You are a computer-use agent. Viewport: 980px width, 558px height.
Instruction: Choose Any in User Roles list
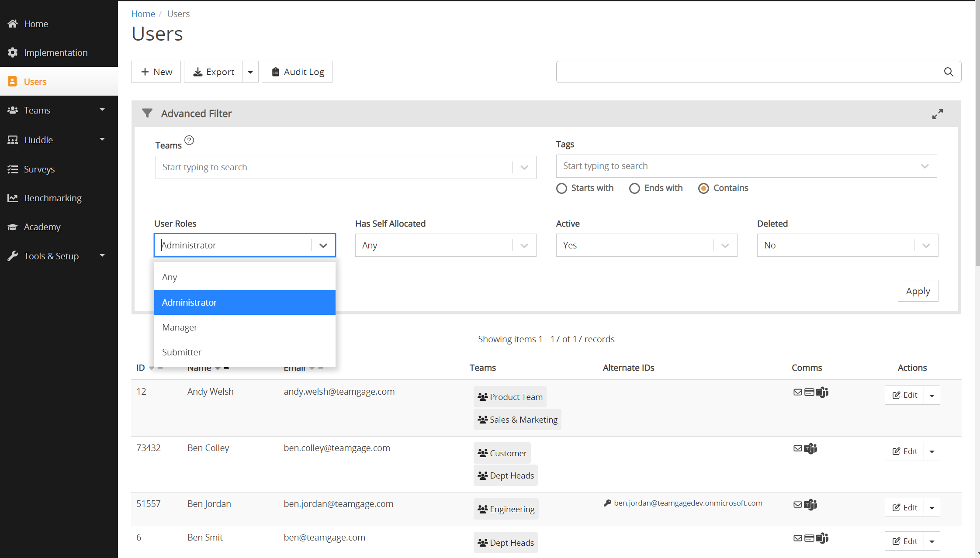click(x=245, y=277)
